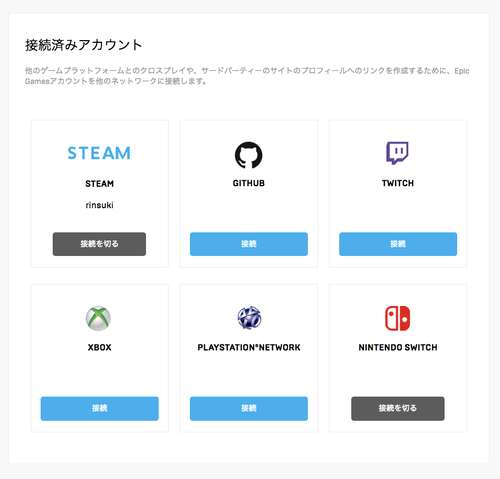Click the Steam logo

[x=99, y=153]
